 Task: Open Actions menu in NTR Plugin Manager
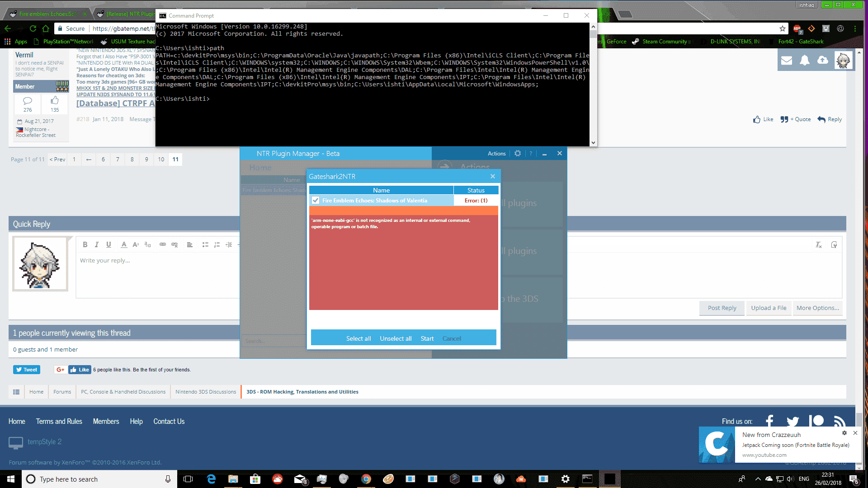point(496,154)
